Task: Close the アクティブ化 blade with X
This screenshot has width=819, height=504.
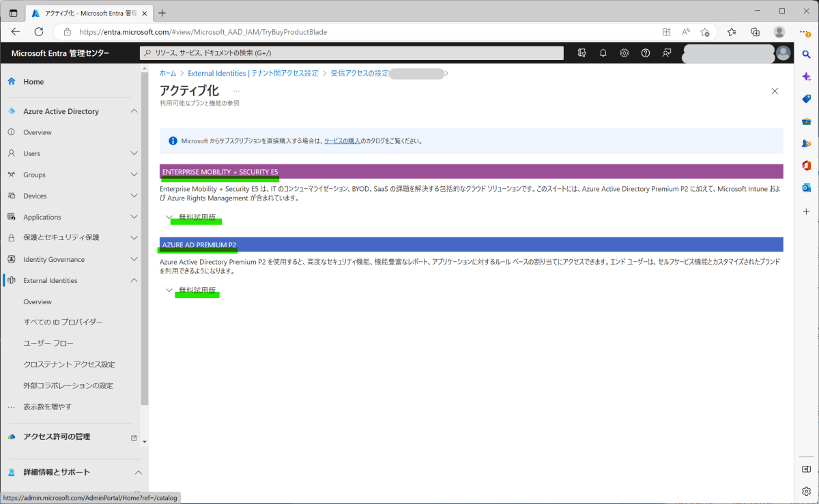Action: [x=775, y=91]
